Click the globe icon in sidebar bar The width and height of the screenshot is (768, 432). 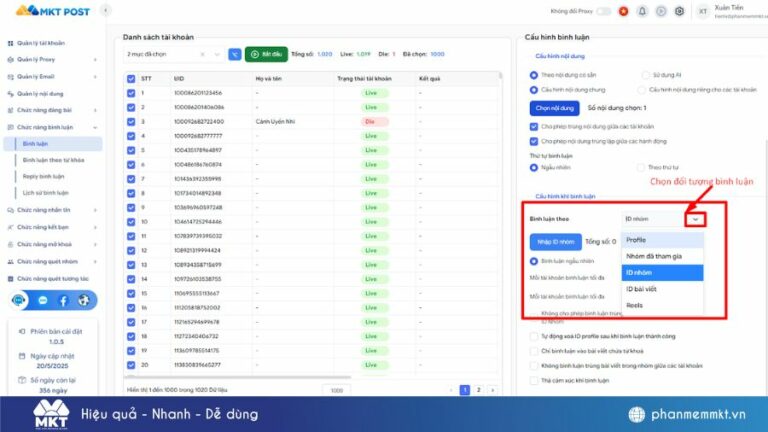[x=84, y=300]
